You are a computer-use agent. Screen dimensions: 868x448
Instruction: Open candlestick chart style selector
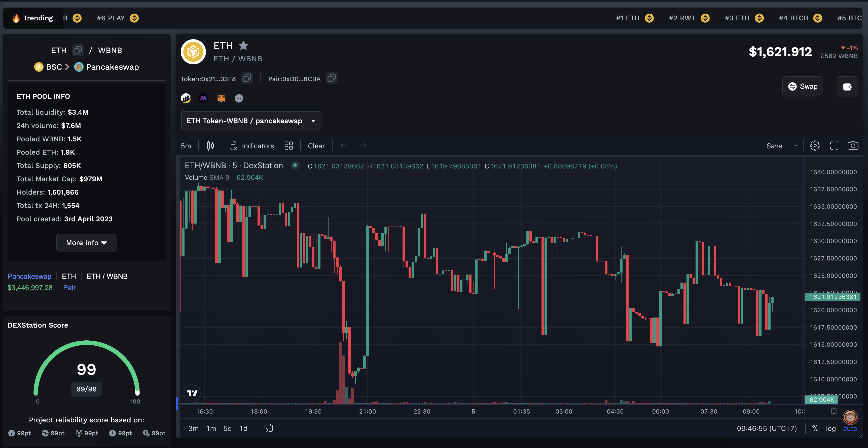click(210, 146)
